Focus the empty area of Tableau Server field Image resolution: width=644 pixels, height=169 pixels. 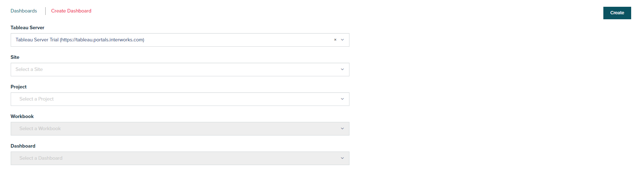point(239,40)
